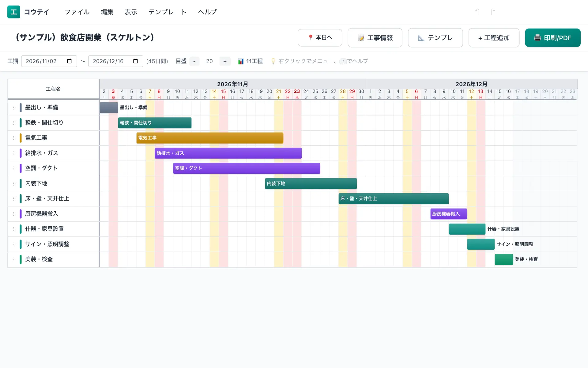Click the question mark help badge
Screen dimensions: 588x368
(343, 61)
